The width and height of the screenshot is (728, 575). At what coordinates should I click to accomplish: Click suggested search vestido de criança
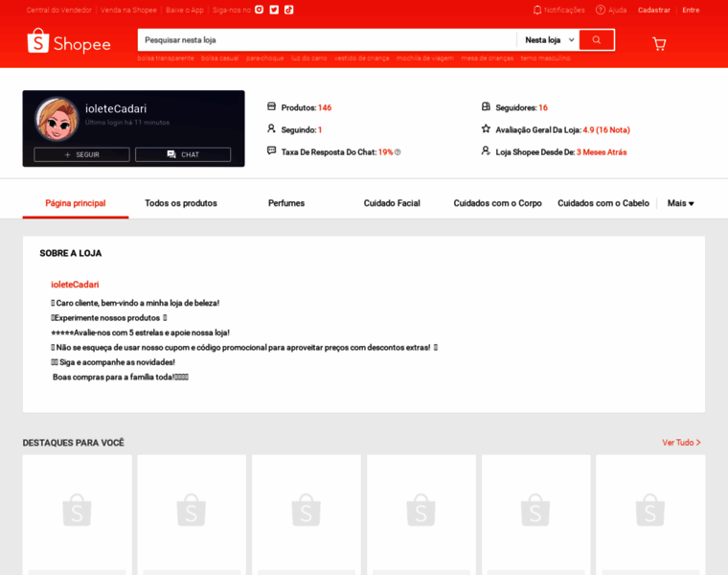[362, 58]
